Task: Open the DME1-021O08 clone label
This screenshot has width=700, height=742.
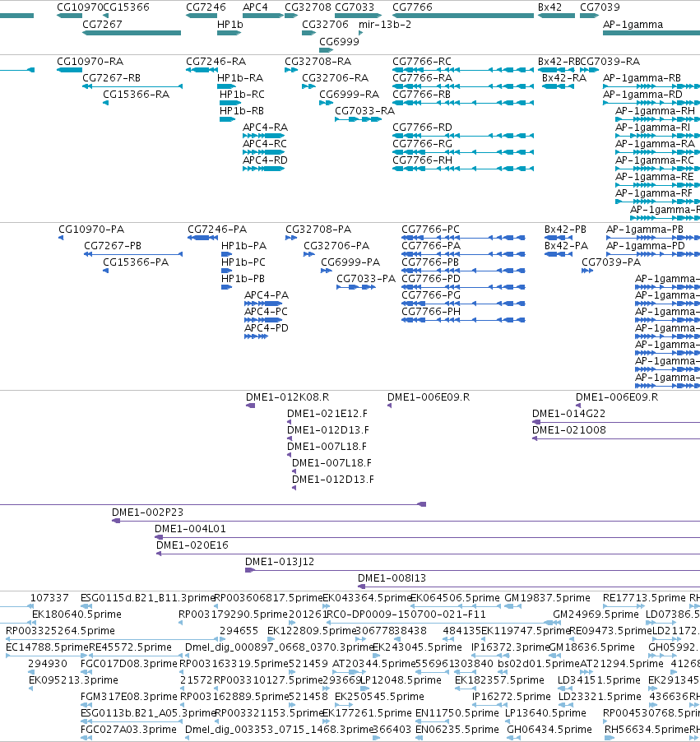Action: pos(569,430)
